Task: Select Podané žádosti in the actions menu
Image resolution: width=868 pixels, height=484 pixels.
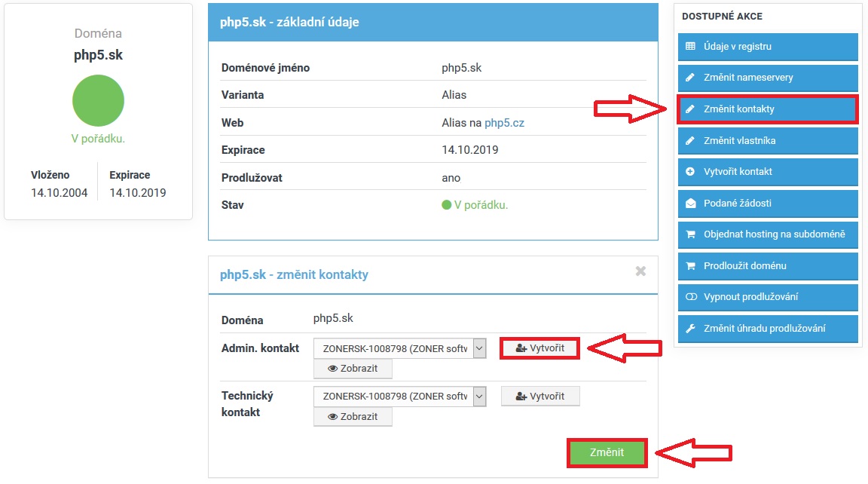Action: [x=767, y=204]
